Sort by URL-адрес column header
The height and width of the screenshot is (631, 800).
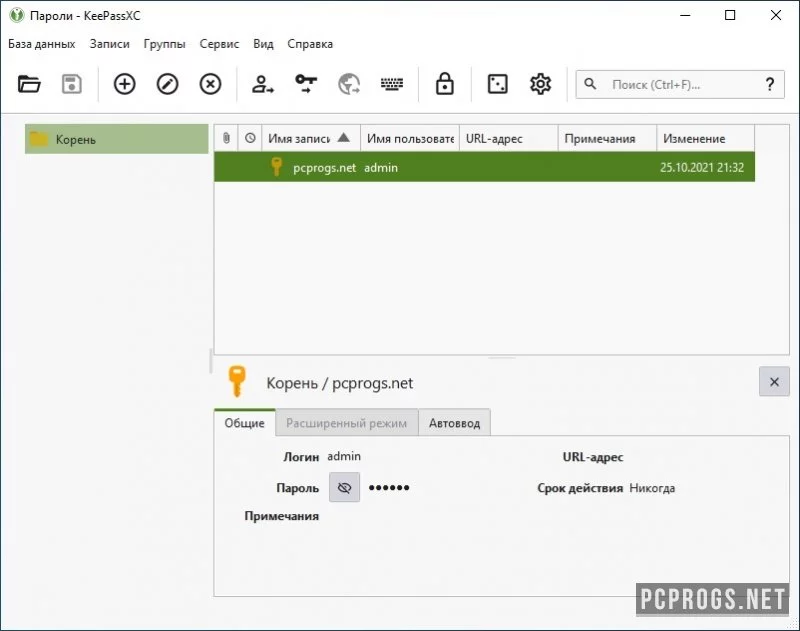coord(509,138)
